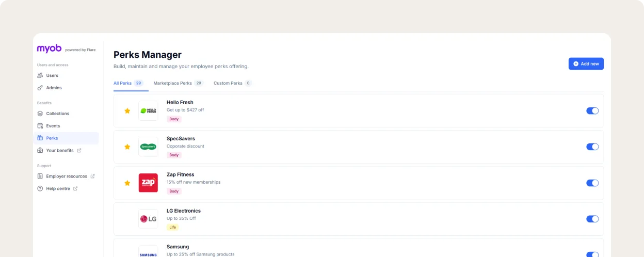The height and width of the screenshot is (257, 644).
Task: Click the Your benefits icon in sidebar
Action: tap(40, 151)
